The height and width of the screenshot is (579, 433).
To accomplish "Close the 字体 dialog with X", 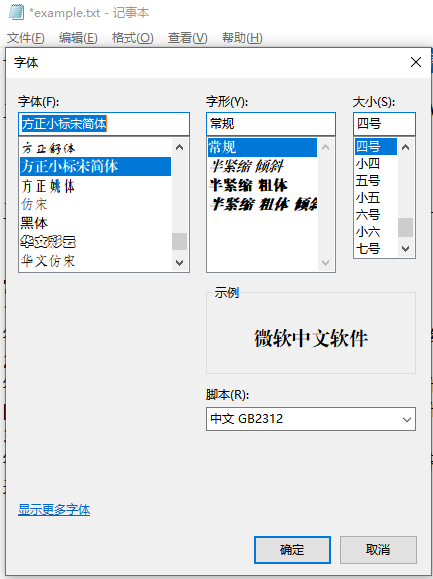I will 416,62.
